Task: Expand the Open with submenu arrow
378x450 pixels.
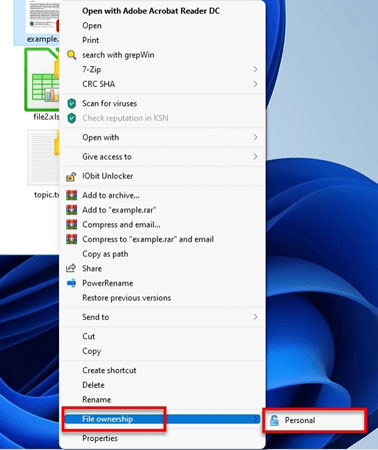Action: [255, 137]
